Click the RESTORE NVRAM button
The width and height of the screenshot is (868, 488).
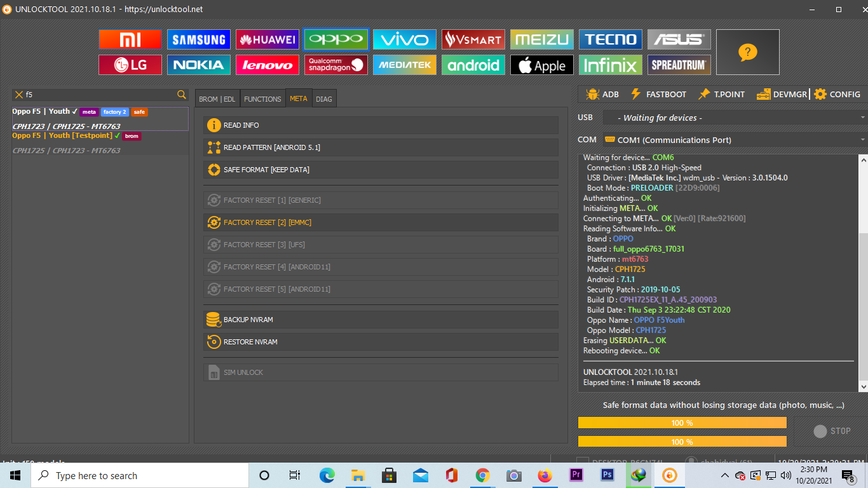point(381,342)
